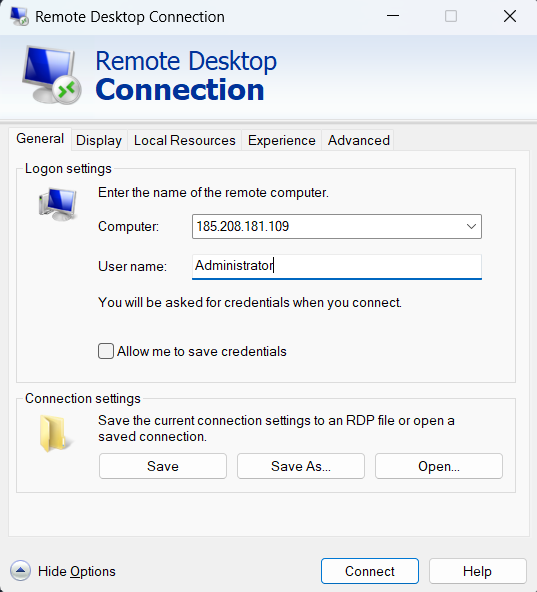Minimize the Remote Desktop Connection window
The width and height of the screenshot is (537, 592).
pos(393,16)
